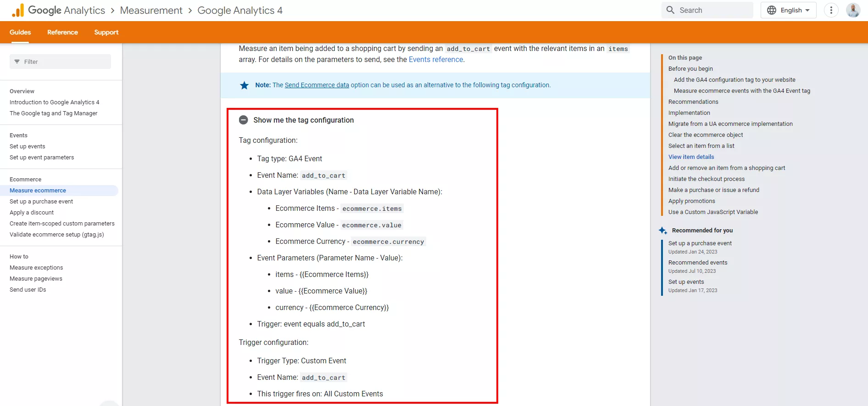Screen dimensions: 868x406
Task: Click in the top Search field
Action: (707, 10)
